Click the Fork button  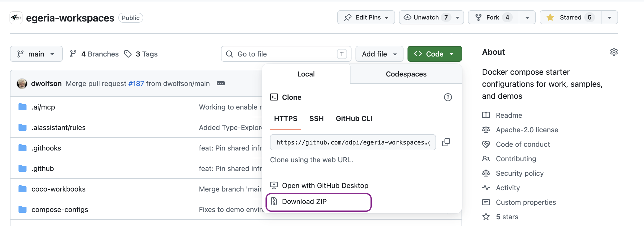493,17
